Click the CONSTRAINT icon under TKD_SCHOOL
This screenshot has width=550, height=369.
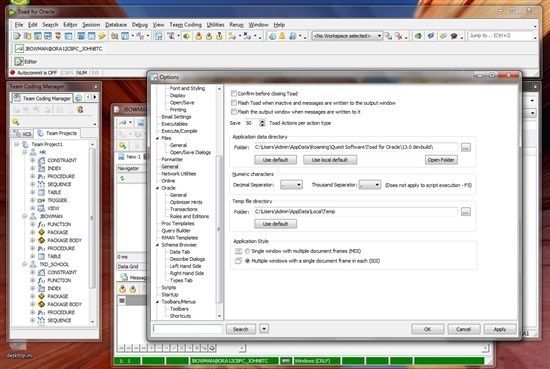click(41, 272)
